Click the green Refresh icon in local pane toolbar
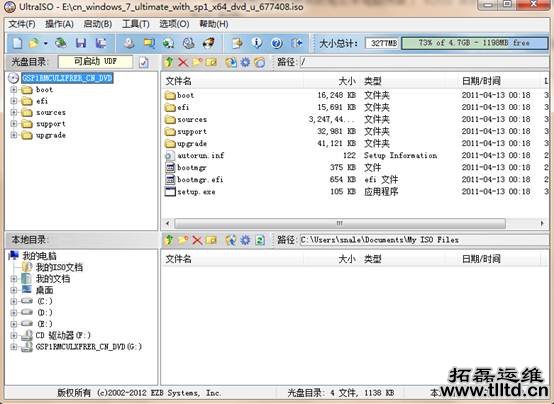The height and width of the screenshot is (404, 554). click(x=260, y=240)
